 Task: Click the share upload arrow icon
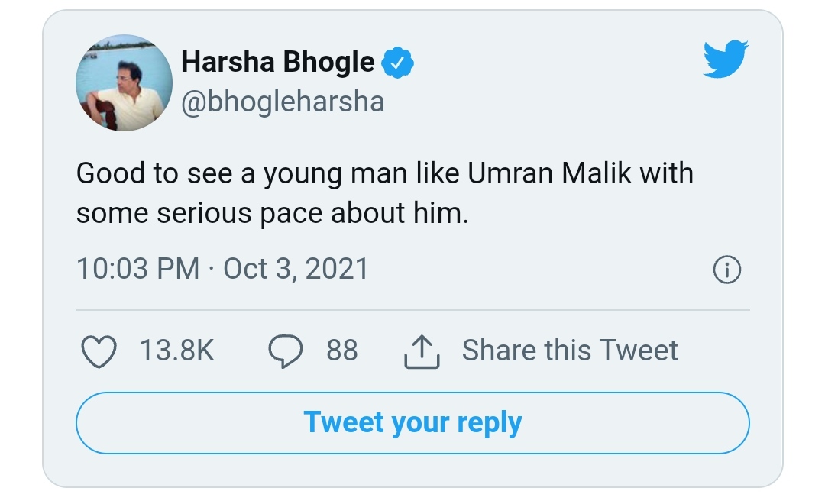pos(421,351)
